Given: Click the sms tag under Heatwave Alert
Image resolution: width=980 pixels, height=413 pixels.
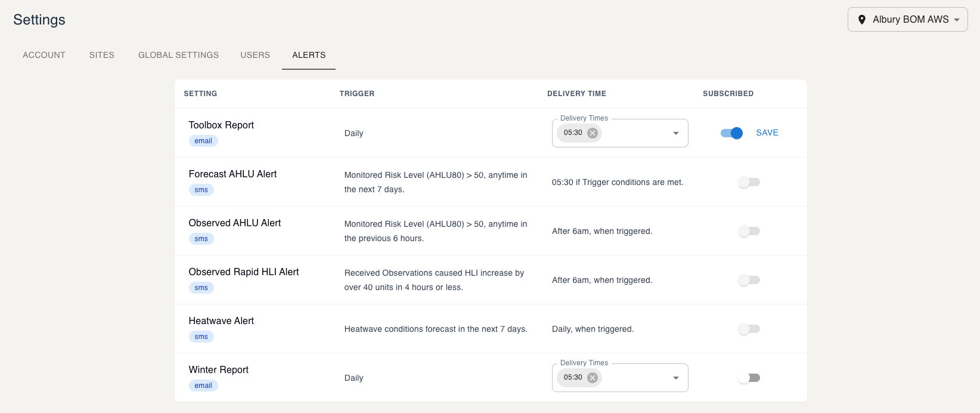Looking at the screenshot, I should click(x=201, y=337).
